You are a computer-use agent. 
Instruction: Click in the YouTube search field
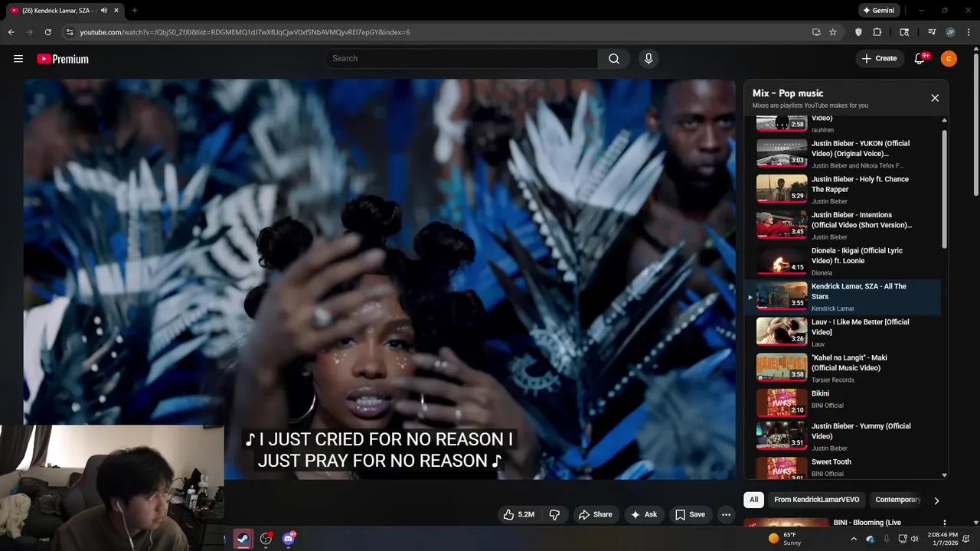tap(462, 59)
